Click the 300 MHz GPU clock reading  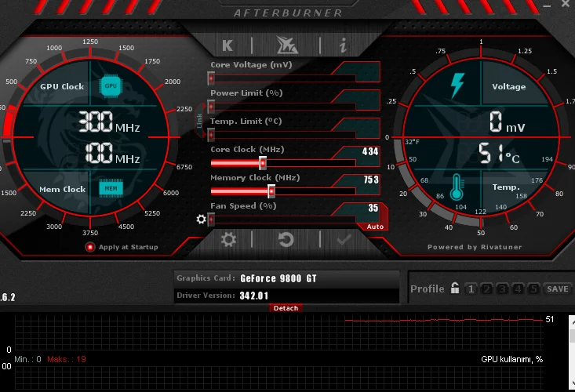(109, 122)
